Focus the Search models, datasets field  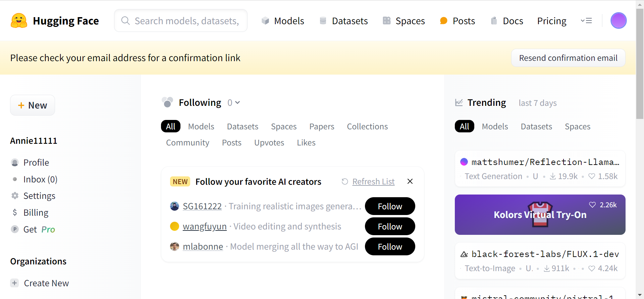tap(181, 20)
